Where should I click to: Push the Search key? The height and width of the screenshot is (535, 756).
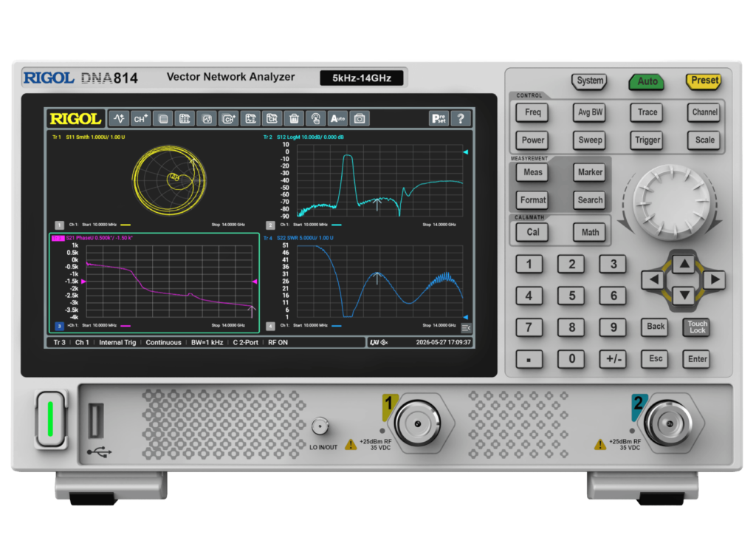(590, 200)
